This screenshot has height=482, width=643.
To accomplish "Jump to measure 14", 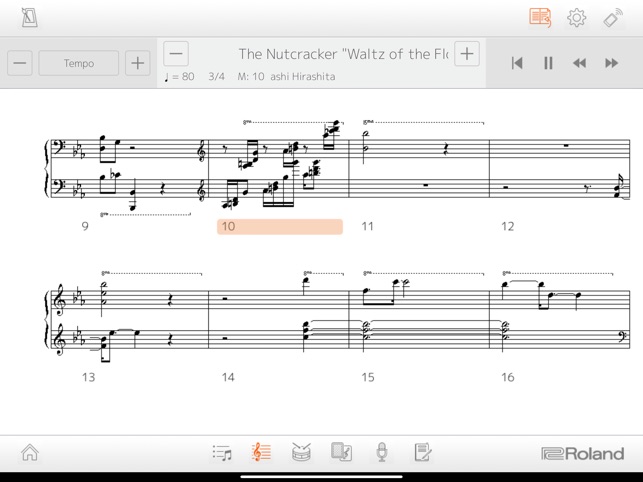I will pos(228,377).
